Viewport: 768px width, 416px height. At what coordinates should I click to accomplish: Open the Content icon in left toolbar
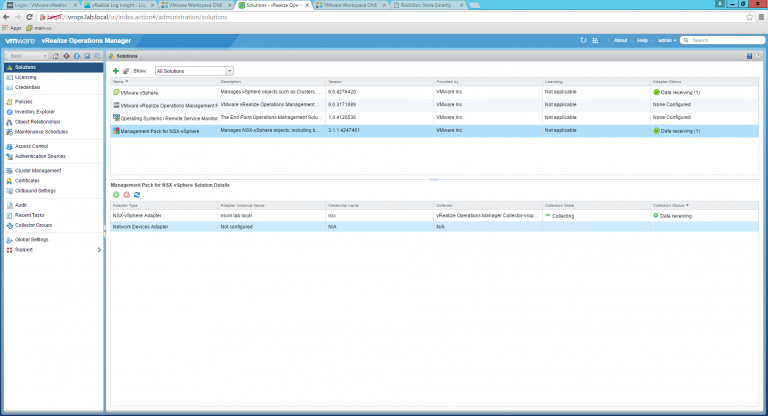tap(87, 56)
